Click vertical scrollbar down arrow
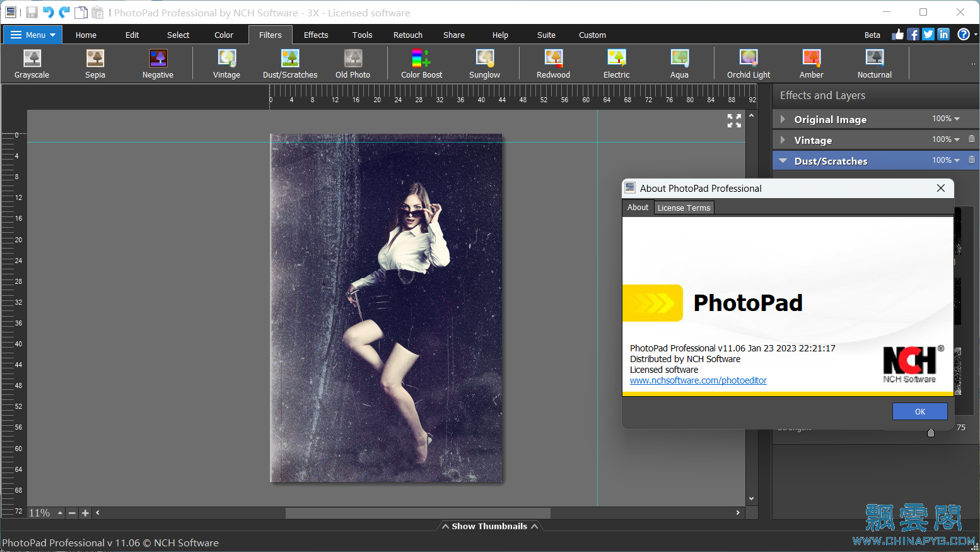This screenshot has height=552, width=980. click(751, 499)
